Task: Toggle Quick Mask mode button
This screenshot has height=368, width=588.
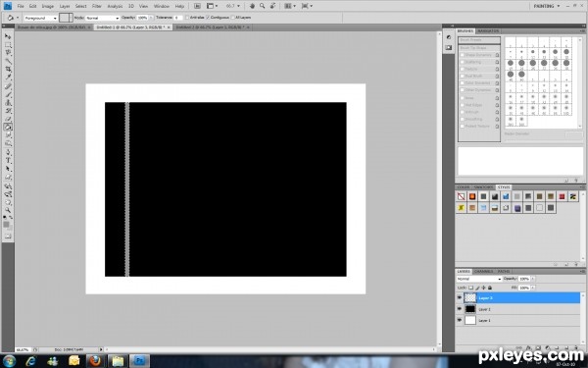Action: [x=8, y=236]
